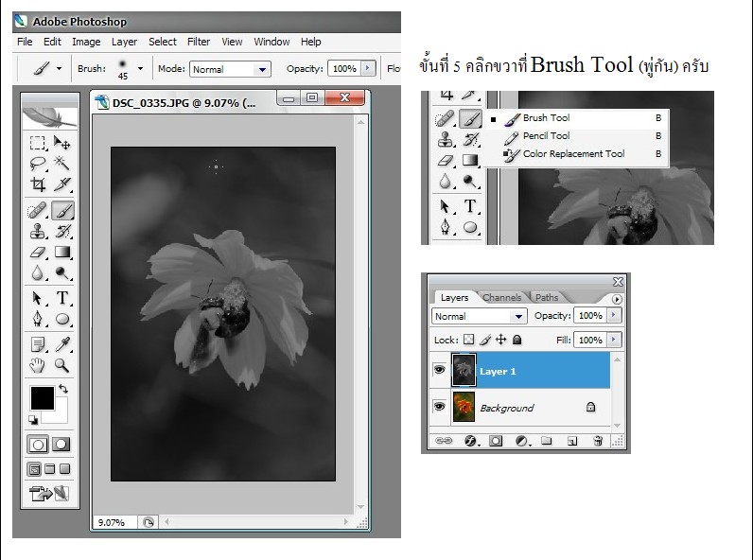Enable Full Screen mode
Image resolution: width=753 pixels, height=560 pixels.
click(65, 469)
